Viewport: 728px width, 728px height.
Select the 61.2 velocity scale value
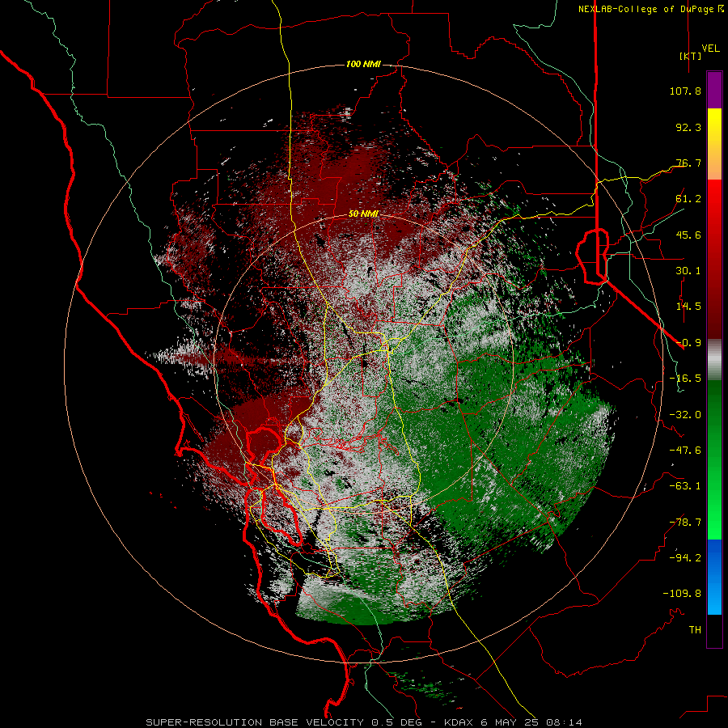(688, 199)
